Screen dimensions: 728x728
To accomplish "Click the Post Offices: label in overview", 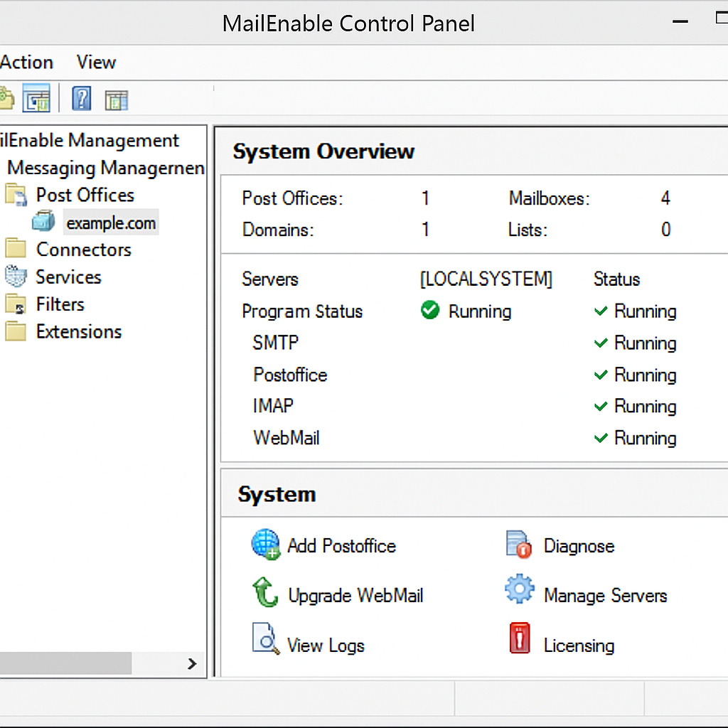I will pos(292,199).
